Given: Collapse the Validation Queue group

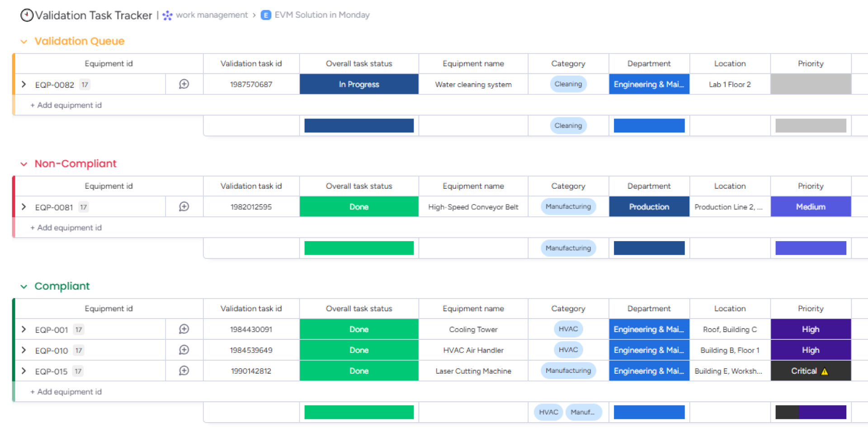Looking at the screenshot, I should [24, 42].
